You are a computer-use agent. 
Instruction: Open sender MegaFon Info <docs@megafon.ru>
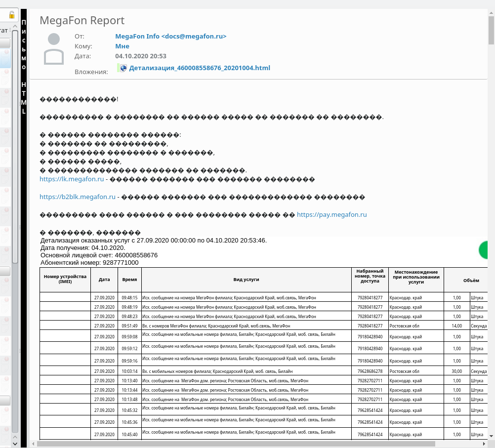click(x=171, y=37)
